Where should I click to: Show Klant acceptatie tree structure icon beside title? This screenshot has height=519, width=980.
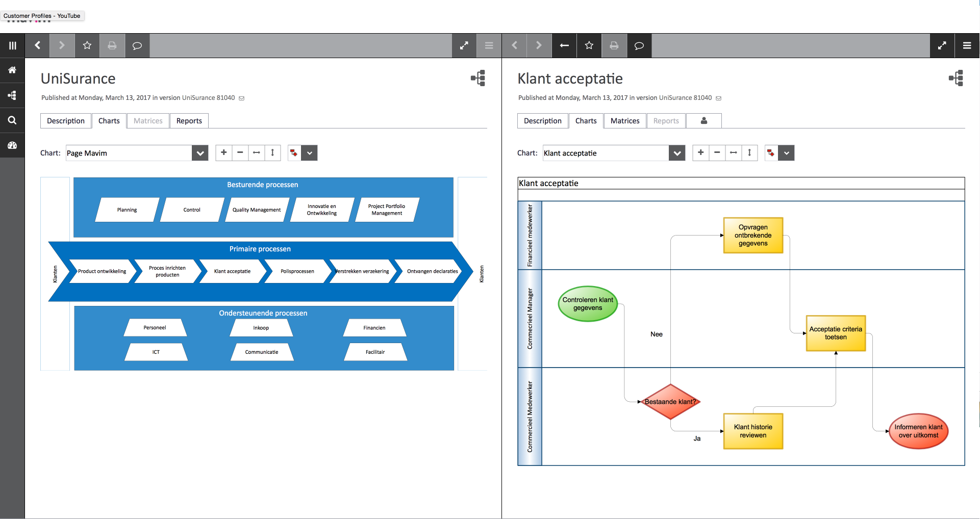tap(956, 79)
